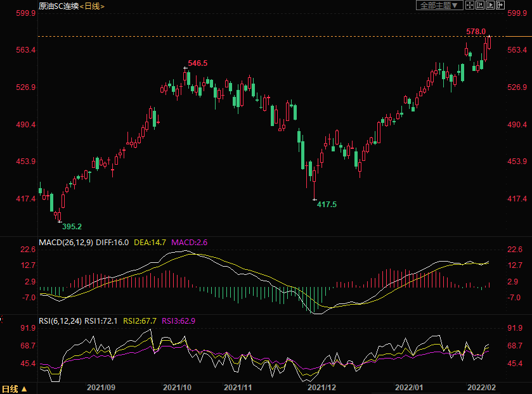This screenshot has width=532, height=394.
Task: Click the 546.5 peak price label
Action: 198,63
